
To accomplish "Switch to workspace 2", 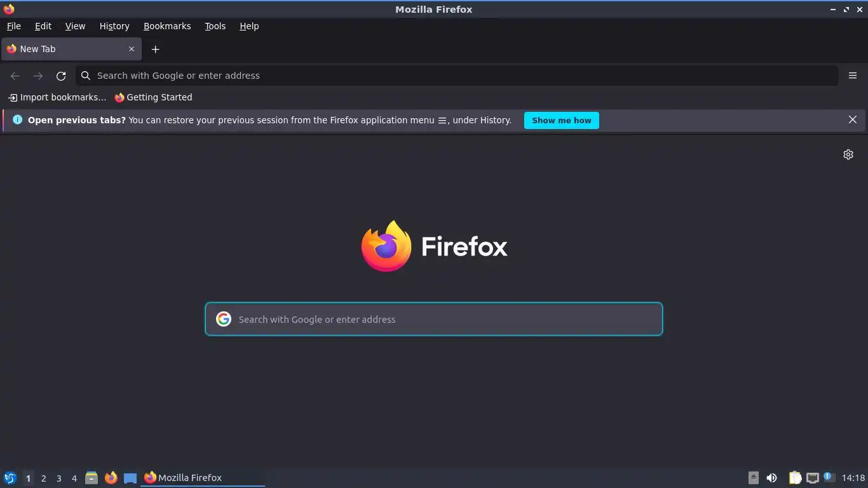I will (43, 478).
